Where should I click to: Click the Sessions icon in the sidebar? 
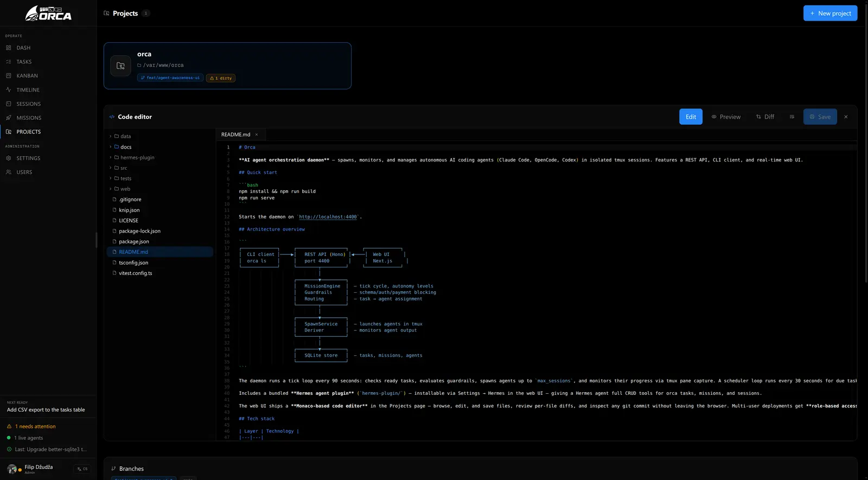(x=9, y=104)
